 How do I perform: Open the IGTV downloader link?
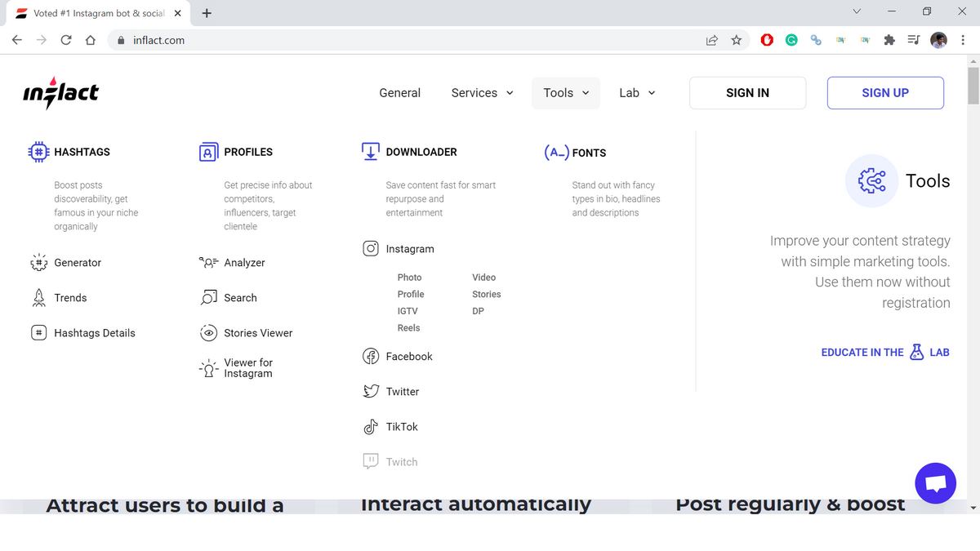pos(408,311)
